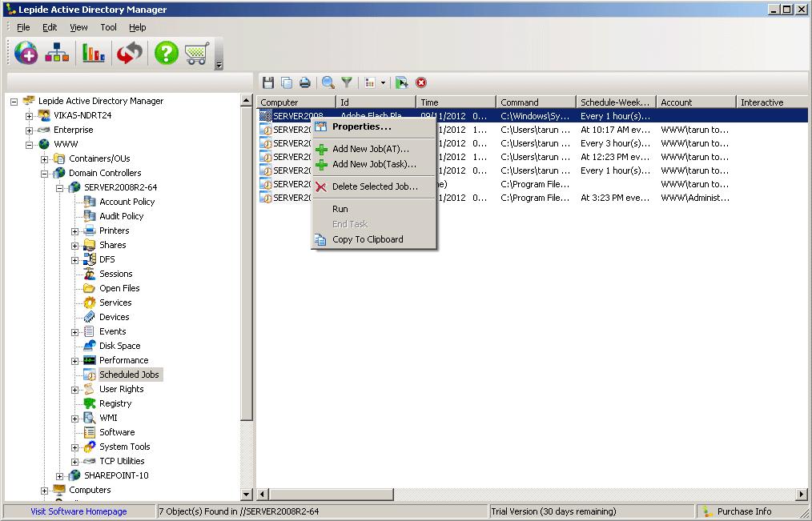Click the Computer column header
The image size is (812, 521).
296,102
